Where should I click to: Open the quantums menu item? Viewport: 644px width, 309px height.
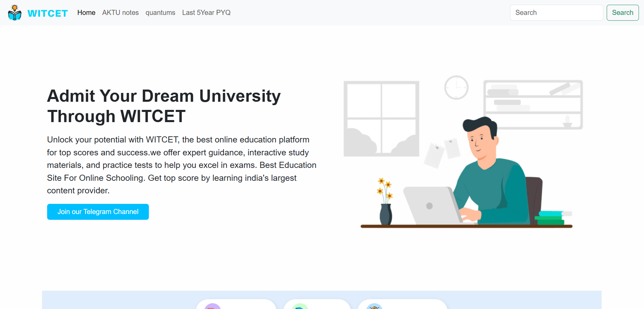point(160,13)
